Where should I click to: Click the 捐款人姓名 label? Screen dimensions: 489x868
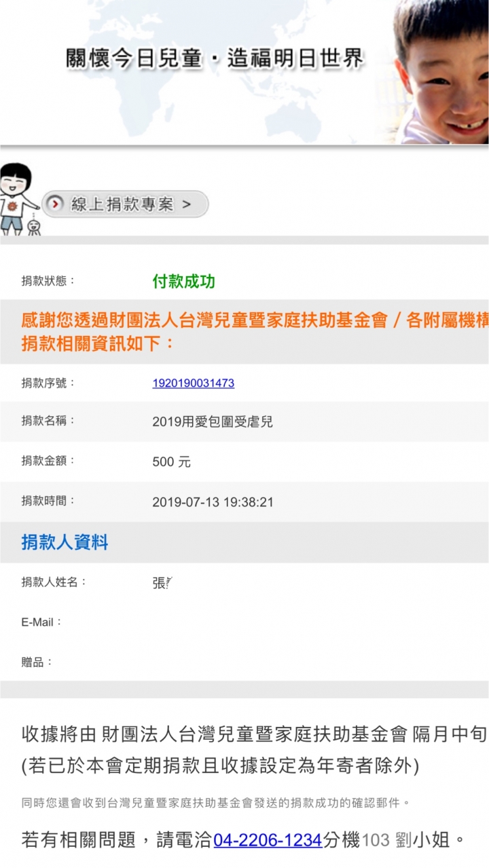point(54,582)
